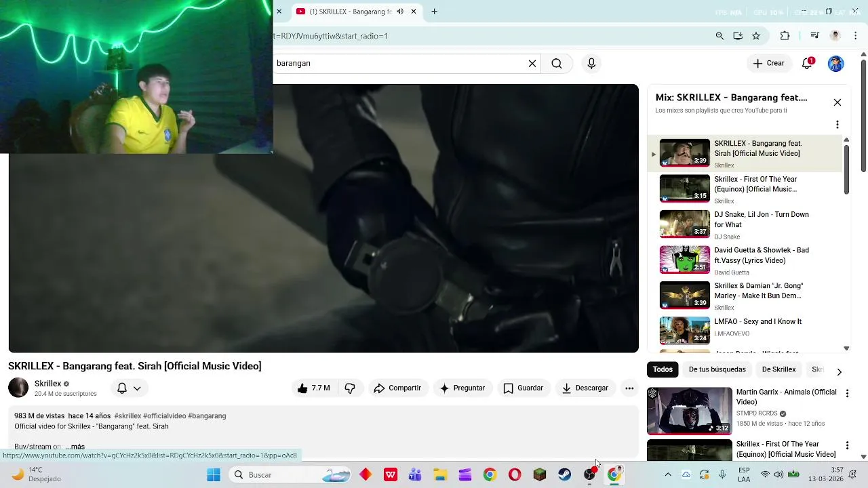
Task: Expand subscription notification options chevron
Action: [137, 388]
